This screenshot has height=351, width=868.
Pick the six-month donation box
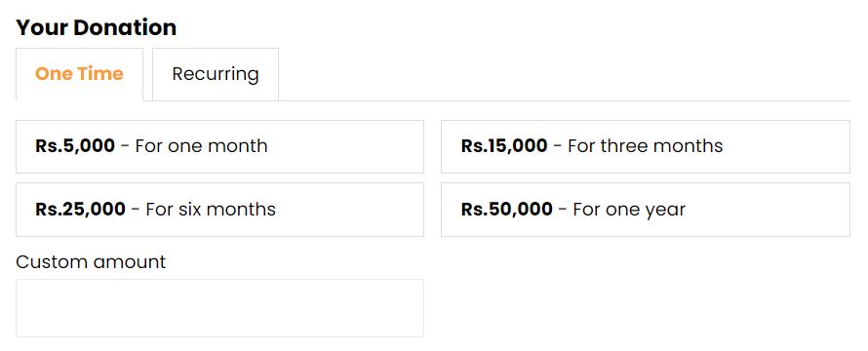[219, 210]
